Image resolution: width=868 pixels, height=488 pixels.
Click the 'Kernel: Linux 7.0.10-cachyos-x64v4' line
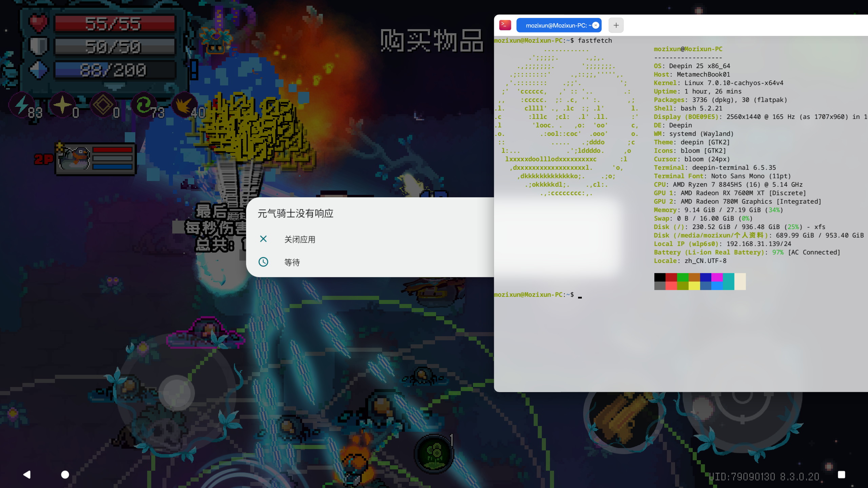point(718,83)
